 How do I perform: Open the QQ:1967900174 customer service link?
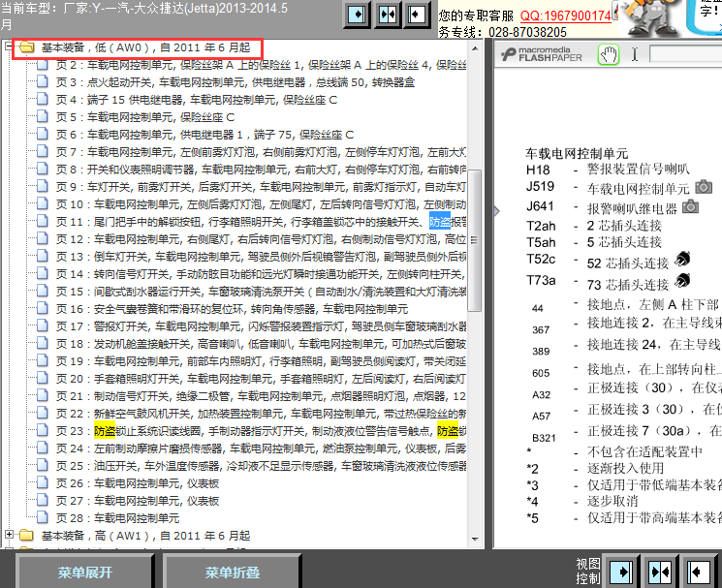[x=565, y=15]
